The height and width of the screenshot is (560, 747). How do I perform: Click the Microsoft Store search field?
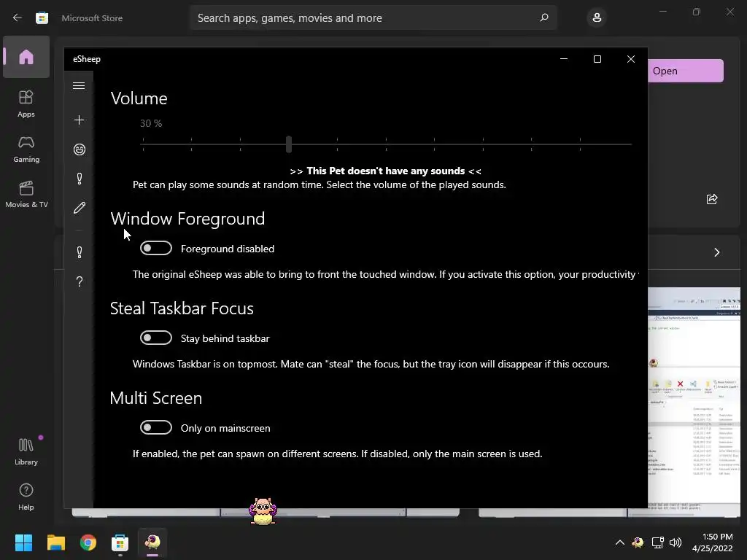pos(373,17)
